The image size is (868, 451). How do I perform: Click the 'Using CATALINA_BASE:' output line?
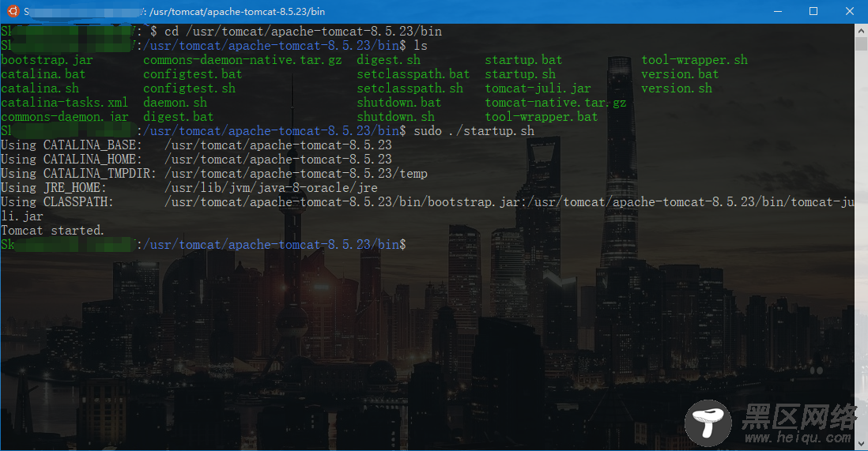point(197,145)
